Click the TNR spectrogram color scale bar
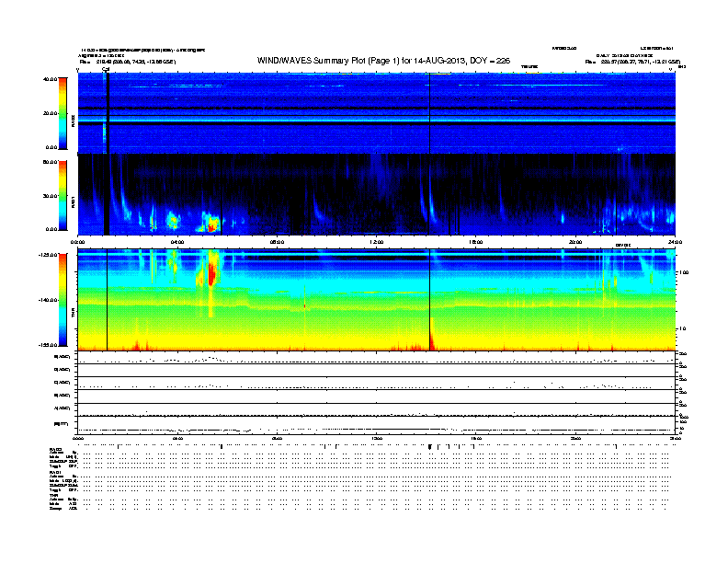The width and height of the screenshot is (728, 563). [x=63, y=300]
